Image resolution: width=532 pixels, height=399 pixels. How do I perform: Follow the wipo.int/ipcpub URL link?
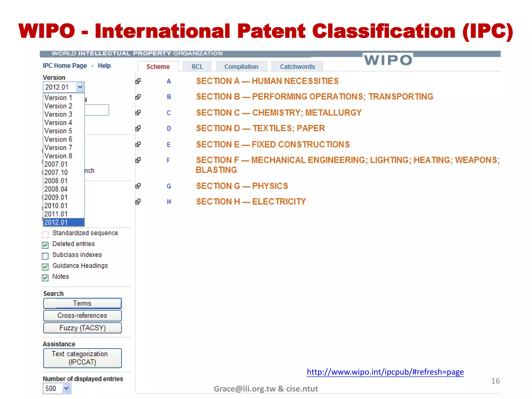coord(385,372)
